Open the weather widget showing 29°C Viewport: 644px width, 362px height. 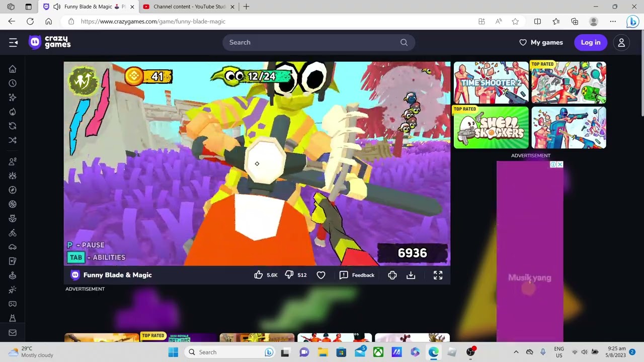[x=31, y=352]
